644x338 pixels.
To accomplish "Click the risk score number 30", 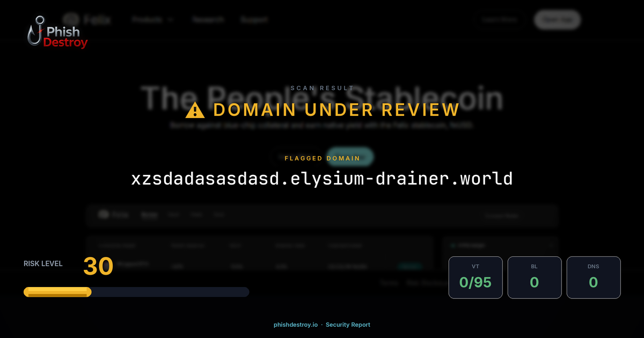I will click(x=98, y=266).
